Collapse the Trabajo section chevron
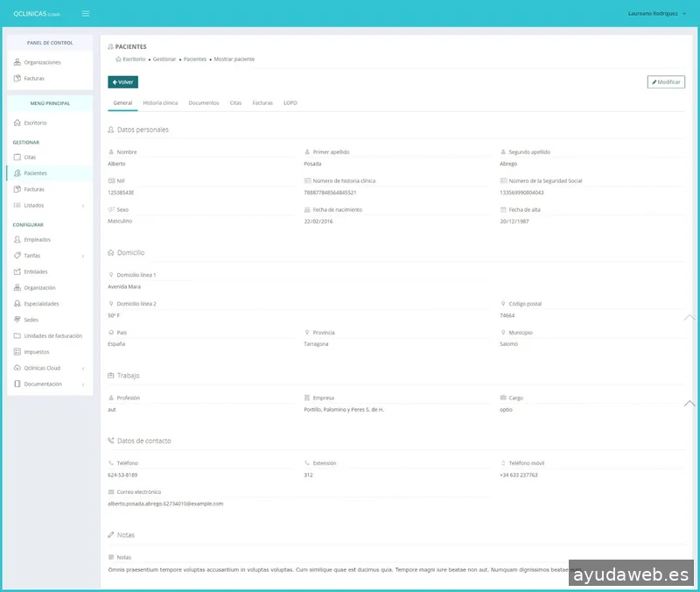 [689, 404]
